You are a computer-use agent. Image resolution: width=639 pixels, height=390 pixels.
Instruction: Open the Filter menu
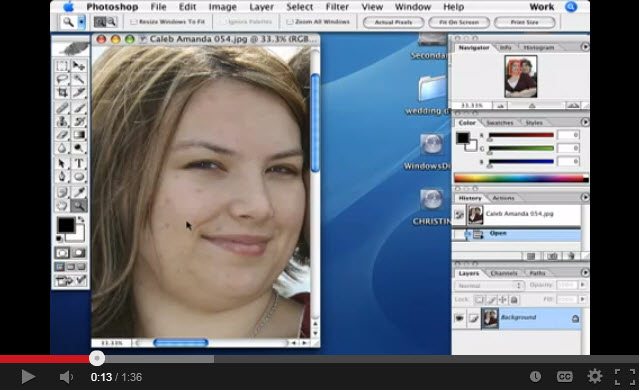point(337,7)
